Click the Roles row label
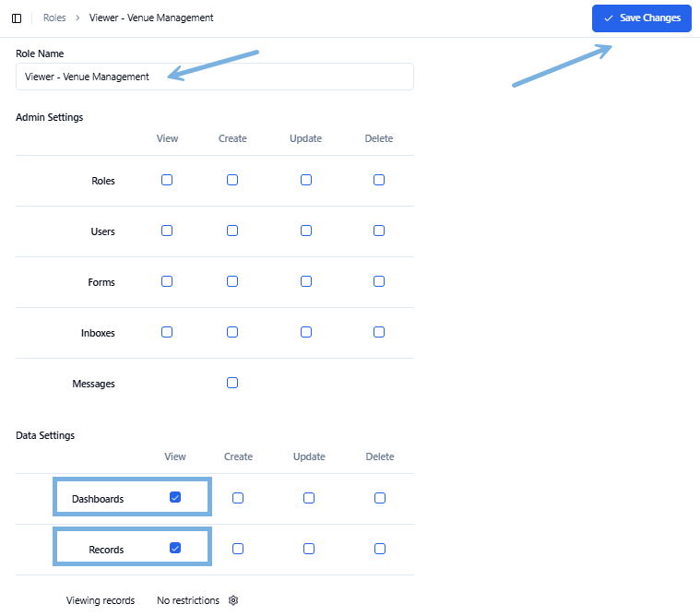Image resolution: width=700 pixels, height=616 pixels. [103, 181]
